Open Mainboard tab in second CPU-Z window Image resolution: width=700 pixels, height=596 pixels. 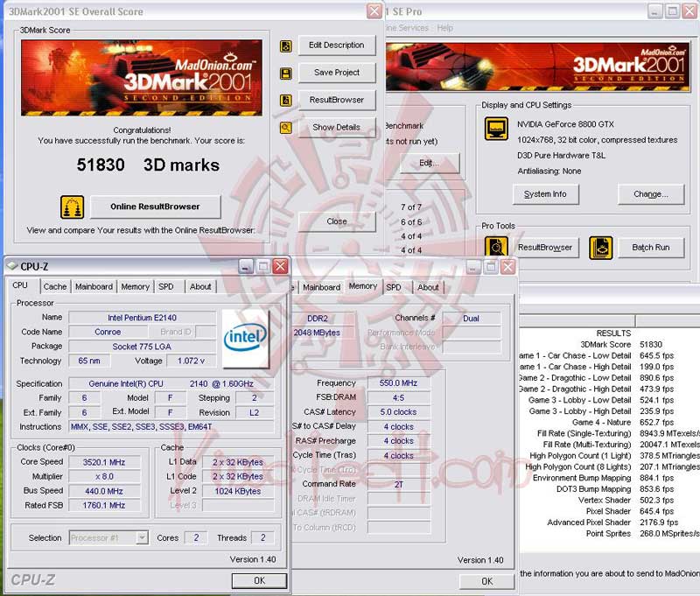(x=321, y=288)
